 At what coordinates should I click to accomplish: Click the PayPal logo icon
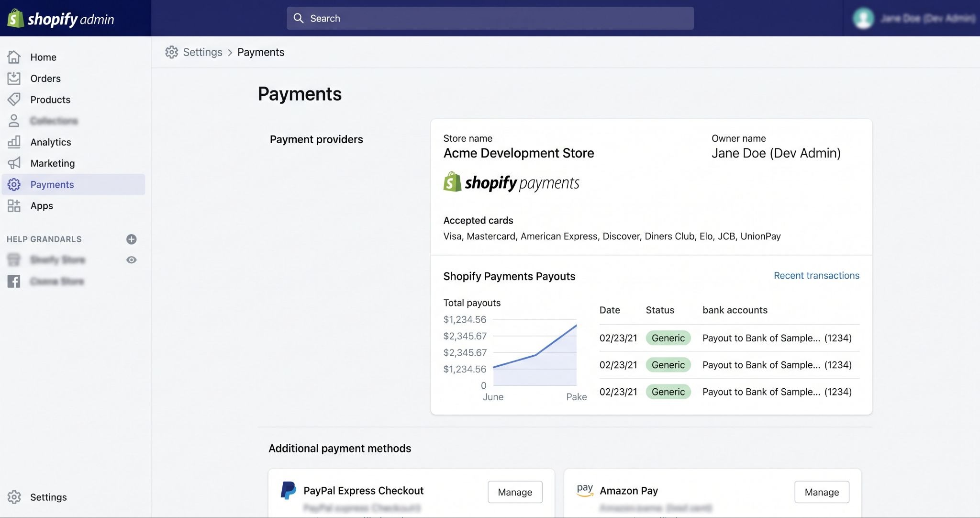coord(288,491)
